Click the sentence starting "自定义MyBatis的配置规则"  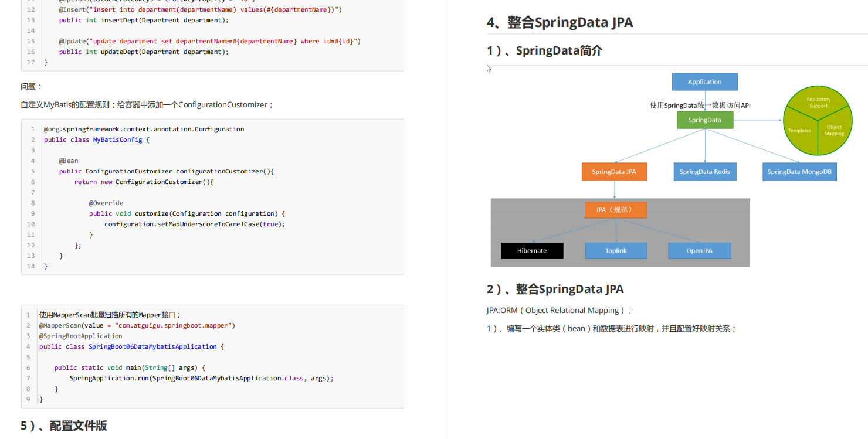pos(147,105)
